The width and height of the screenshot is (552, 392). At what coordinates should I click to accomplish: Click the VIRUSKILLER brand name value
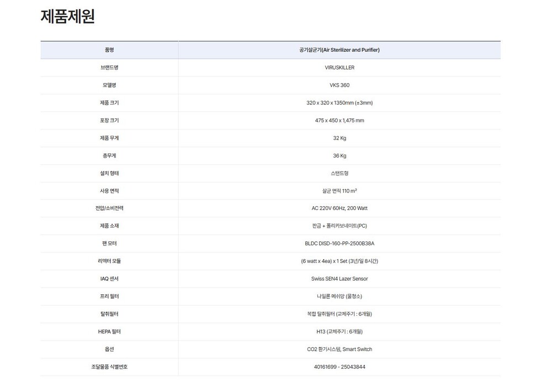339,67
